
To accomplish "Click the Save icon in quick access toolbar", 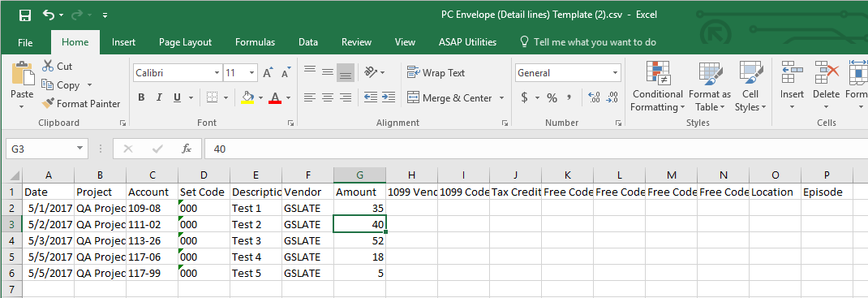I will pyautogui.click(x=25, y=15).
